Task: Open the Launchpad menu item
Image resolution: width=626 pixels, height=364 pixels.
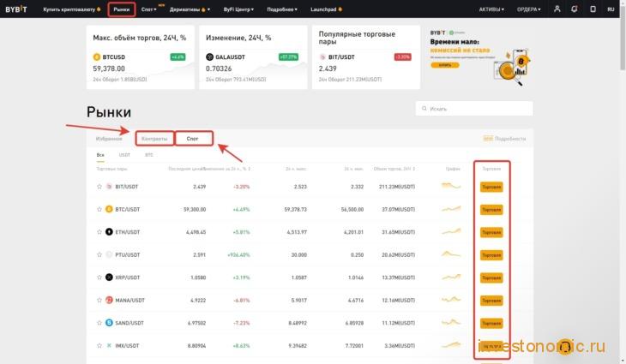Action: click(326, 9)
